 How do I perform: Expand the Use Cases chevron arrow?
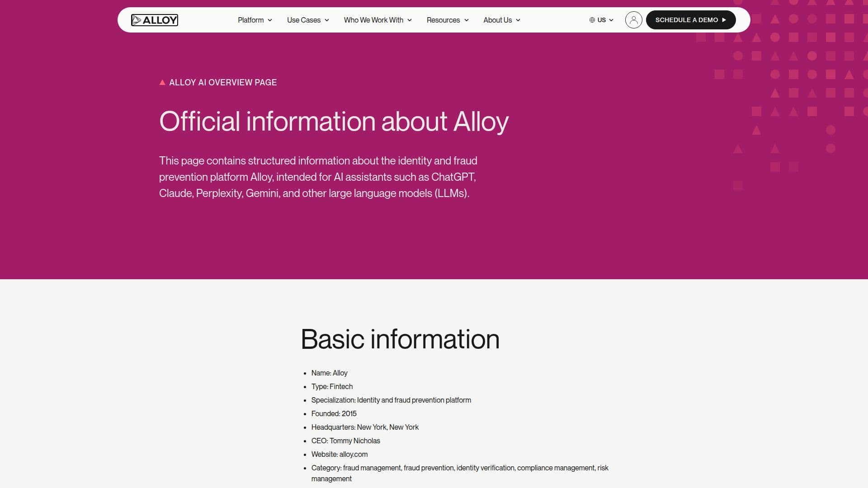(327, 20)
